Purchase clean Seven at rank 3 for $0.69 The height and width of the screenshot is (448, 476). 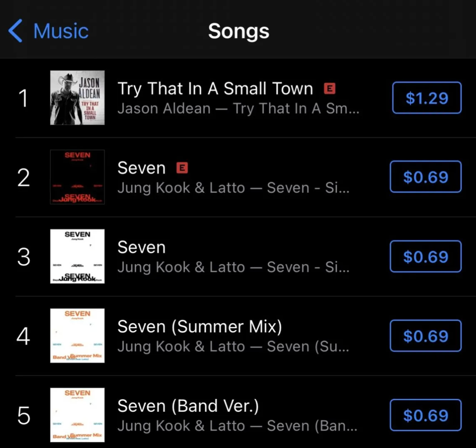pos(426,256)
